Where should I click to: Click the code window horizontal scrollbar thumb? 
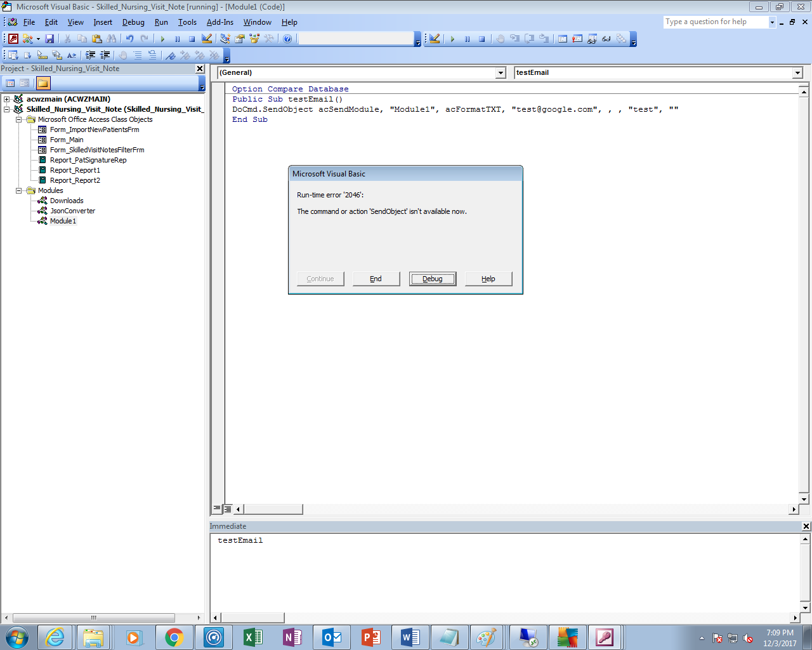[x=273, y=509]
